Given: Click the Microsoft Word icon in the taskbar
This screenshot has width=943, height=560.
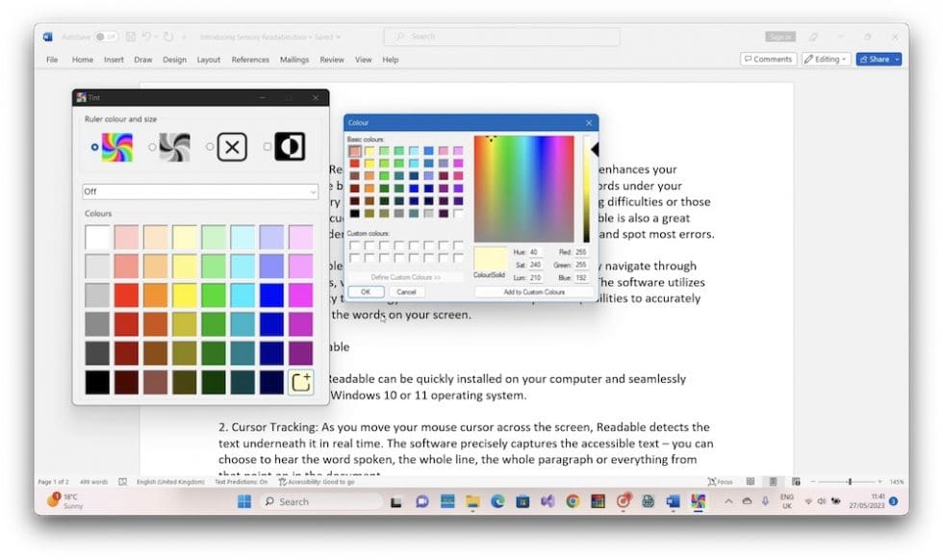Looking at the screenshot, I should point(672,501).
